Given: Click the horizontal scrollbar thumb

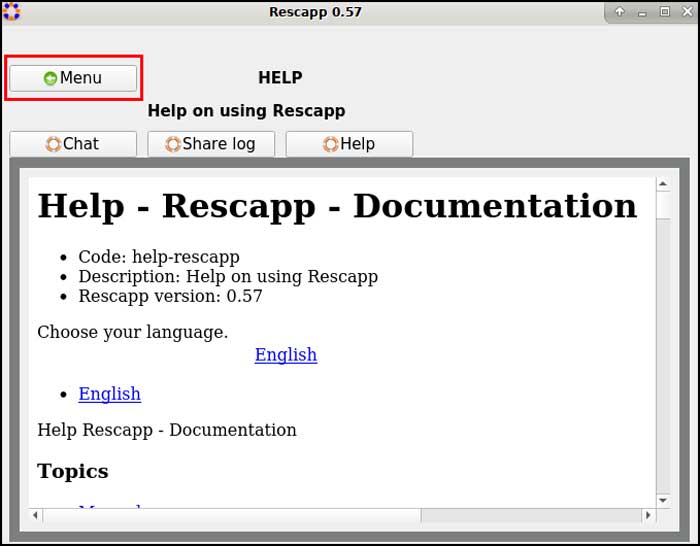Looking at the screenshot, I should tap(230, 516).
